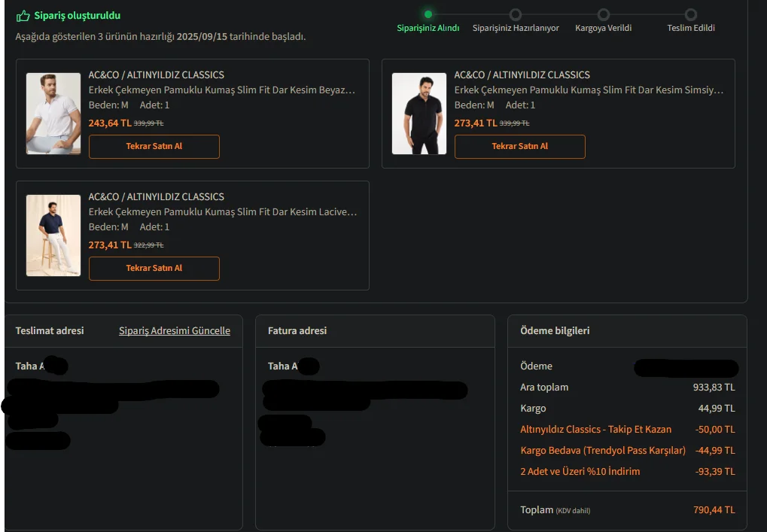
Task: Click the brand name on the black shirt card
Action: point(522,74)
